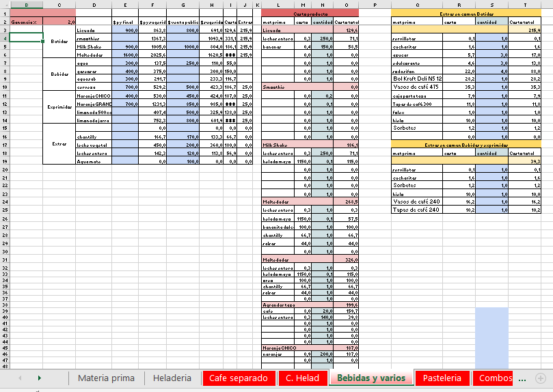The image size is (553, 392).
Task: Click the merged Batidos category cell
Action: [59, 42]
